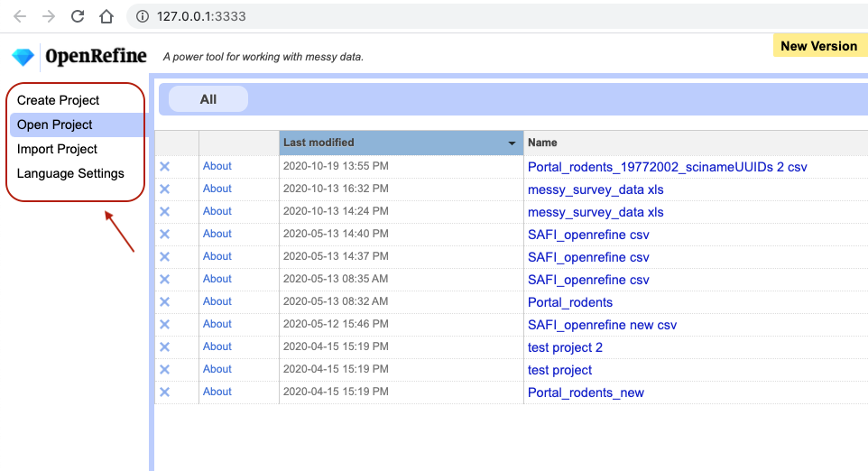Open messy_survey_data xls modified 16:32 PM
The width and height of the screenshot is (868, 471).
(596, 189)
